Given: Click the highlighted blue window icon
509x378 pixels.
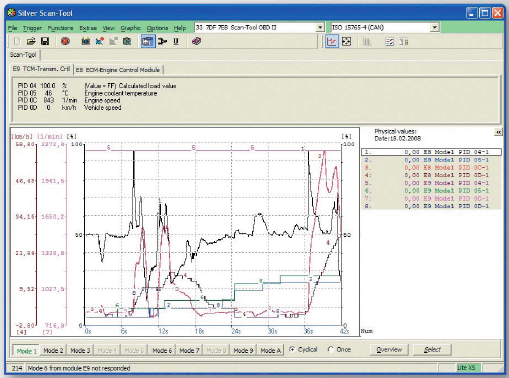Looking at the screenshot, I should [x=148, y=41].
